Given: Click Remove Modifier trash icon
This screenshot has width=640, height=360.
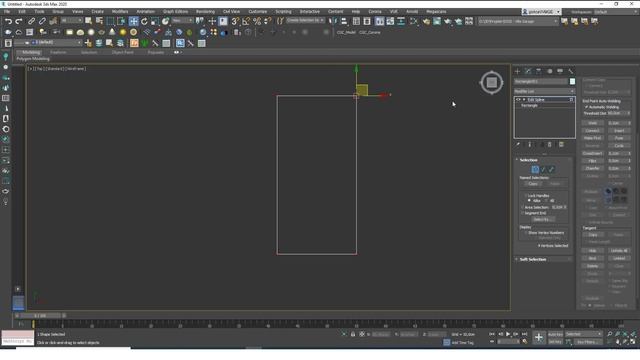Looking at the screenshot, I should point(550,144).
